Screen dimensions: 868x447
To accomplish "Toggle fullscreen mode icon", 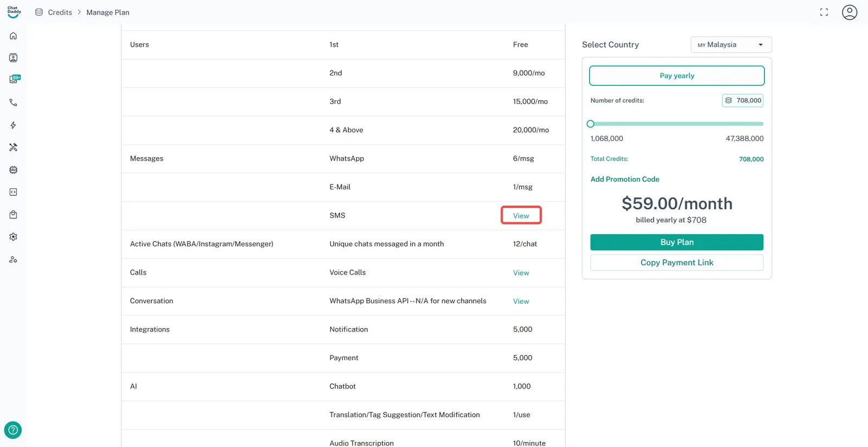I will click(x=824, y=12).
